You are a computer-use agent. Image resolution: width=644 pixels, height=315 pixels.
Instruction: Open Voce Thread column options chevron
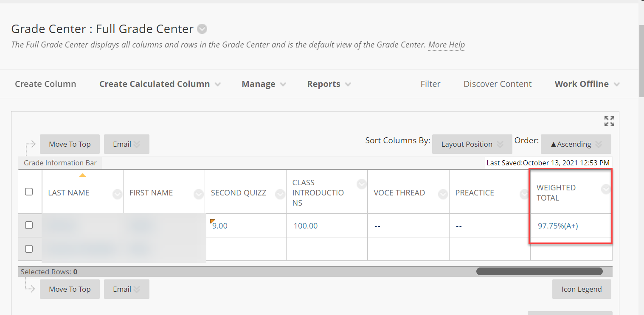pyautogui.click(x=443, y=194)
